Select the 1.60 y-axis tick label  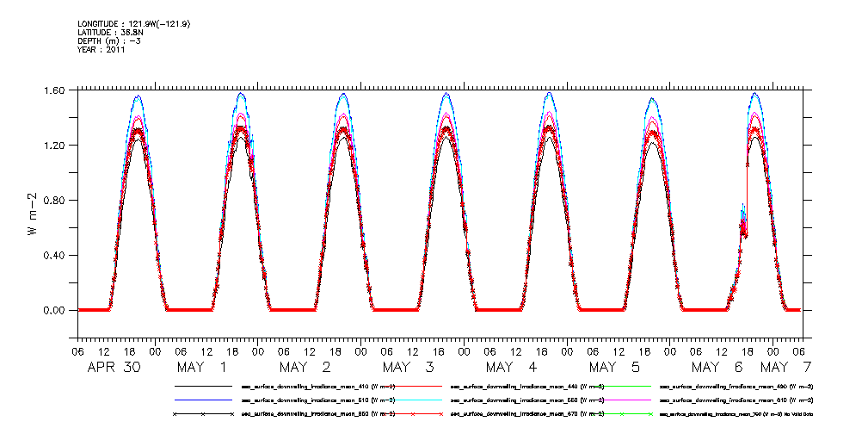55,90
